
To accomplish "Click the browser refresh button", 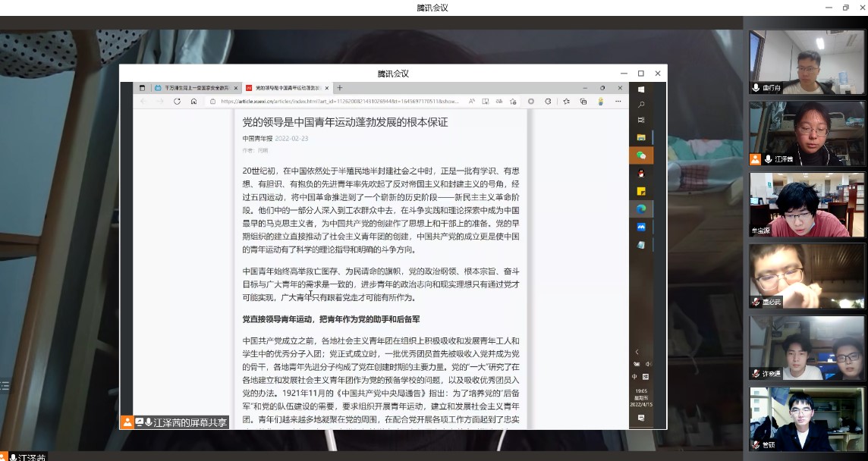I will 177,101.
